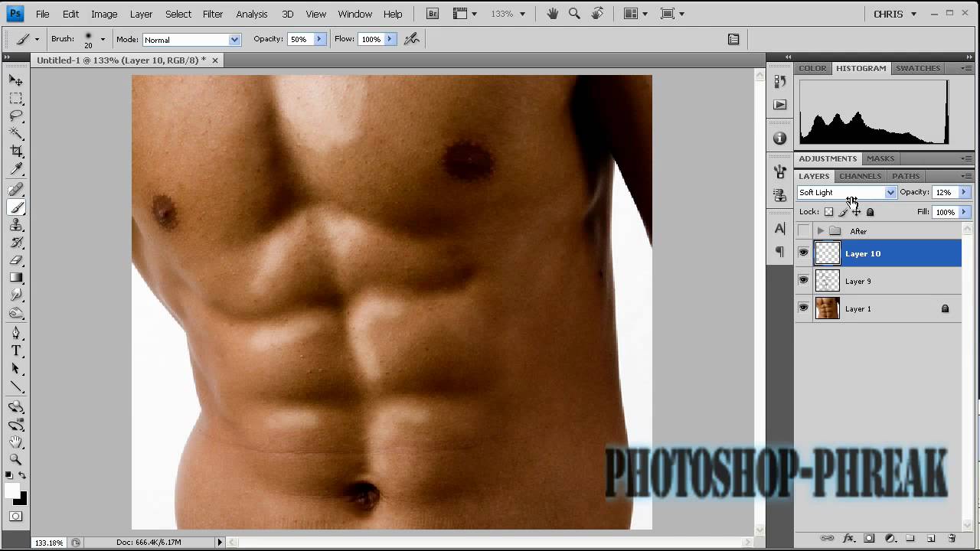Toggle lock transparent pixels
Viewport: 980px width, 551px height.
pos(828,212)
